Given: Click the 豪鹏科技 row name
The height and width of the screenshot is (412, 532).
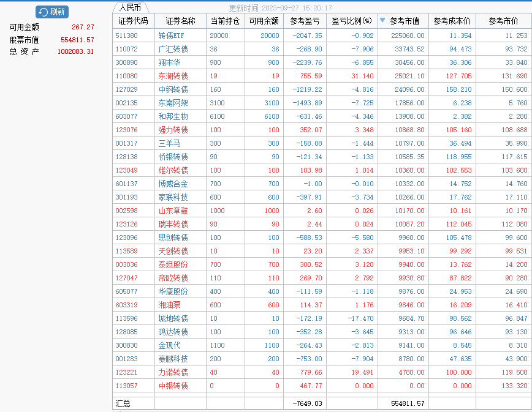Looking at the screenshot, I should [173, 359].
